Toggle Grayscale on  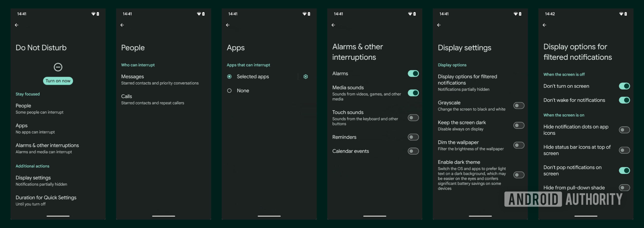[x=518, y=105]
